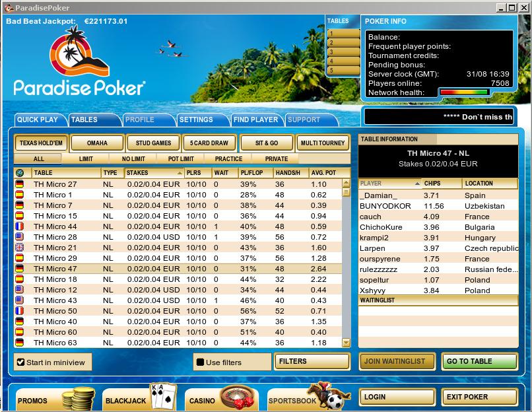Click the horse and football Sportsbook icon

[329, 395]
